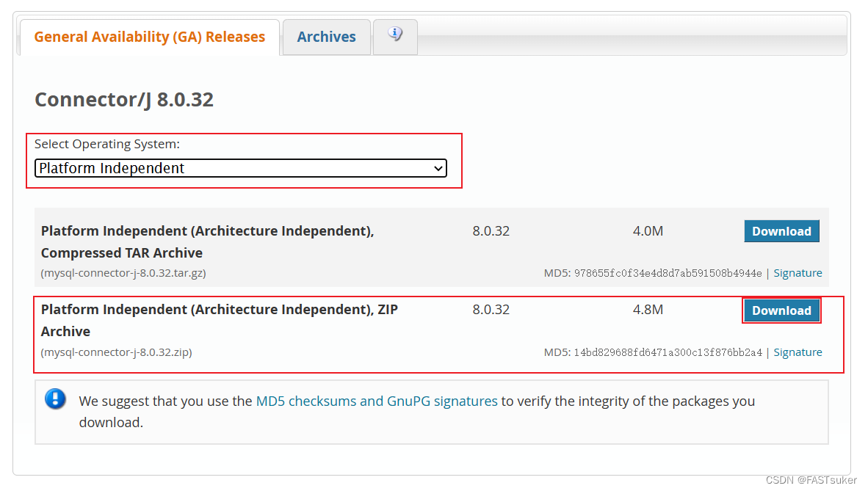
Task: Click the Compressed TAR Archive title
Action: tap(208, 242)
